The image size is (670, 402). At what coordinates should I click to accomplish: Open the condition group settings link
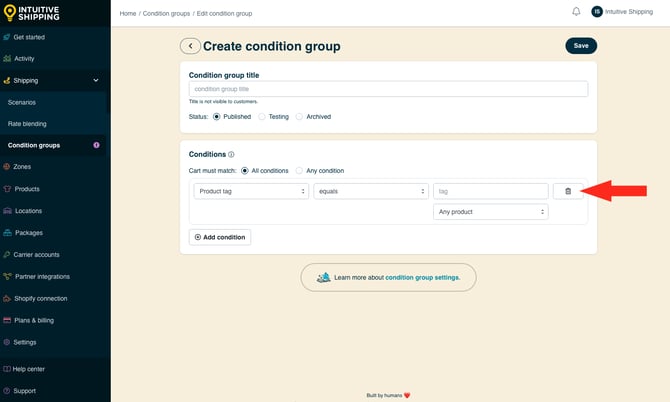[x=423, y=278]
